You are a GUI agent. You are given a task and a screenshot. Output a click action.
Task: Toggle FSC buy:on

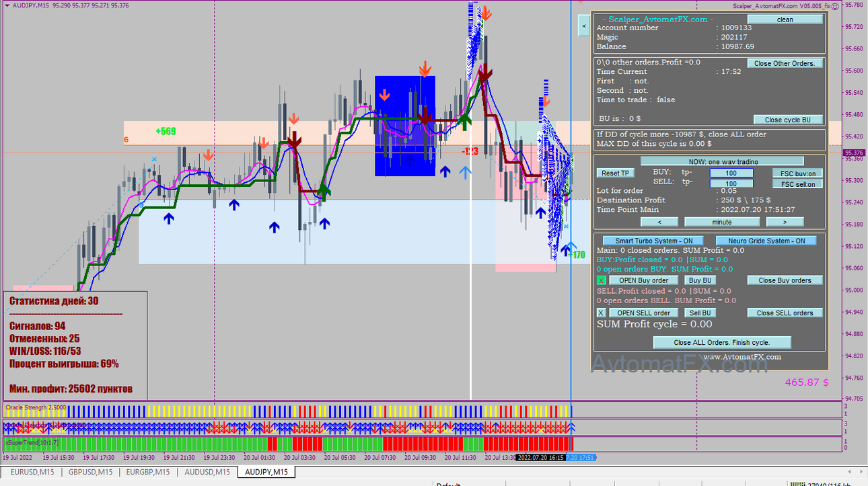[797, 173]
